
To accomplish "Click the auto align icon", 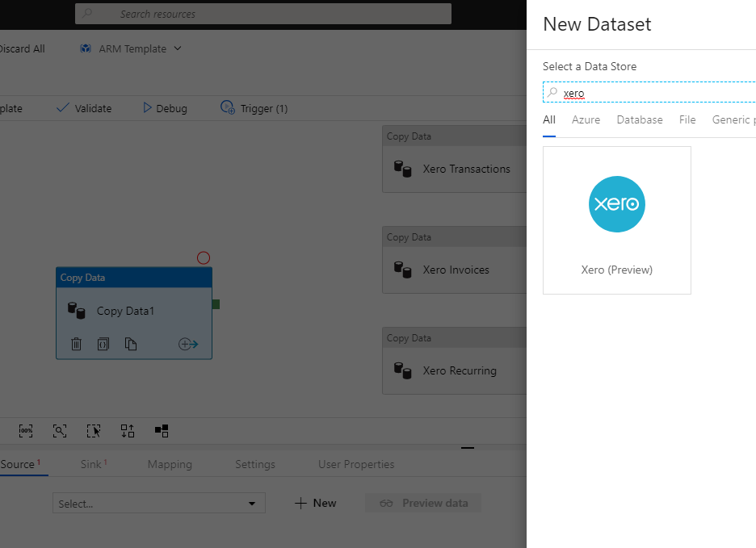I will pos(128,431).
